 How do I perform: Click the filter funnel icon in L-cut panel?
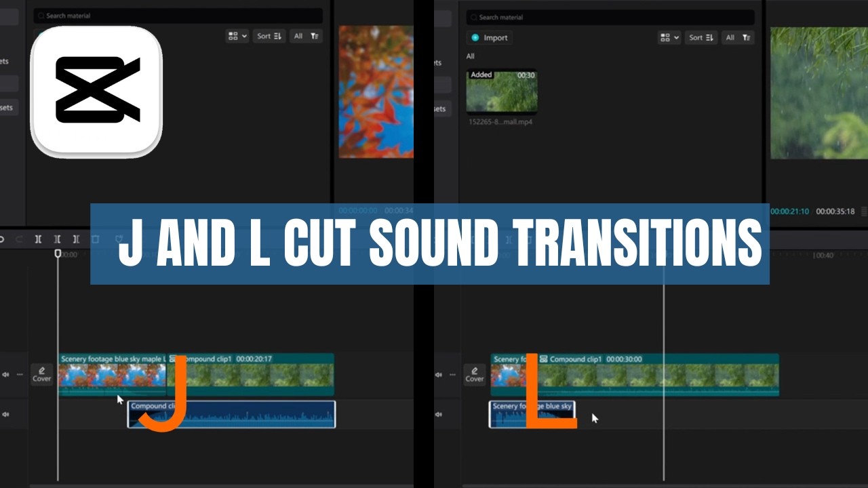pyautogui.click(x=747, y=37)
